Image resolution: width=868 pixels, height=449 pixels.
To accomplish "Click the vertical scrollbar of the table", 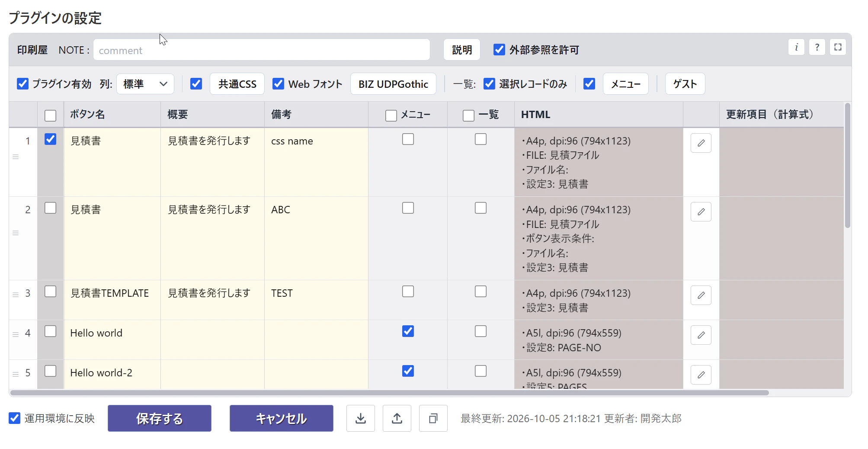I will pyautogui.click(x=848, y=165).
